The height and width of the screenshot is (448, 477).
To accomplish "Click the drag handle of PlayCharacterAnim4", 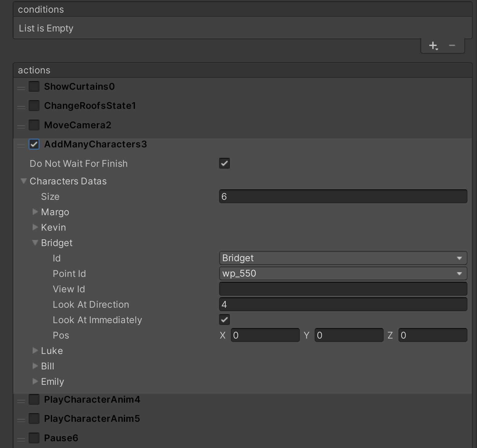I will coord(21,401).
